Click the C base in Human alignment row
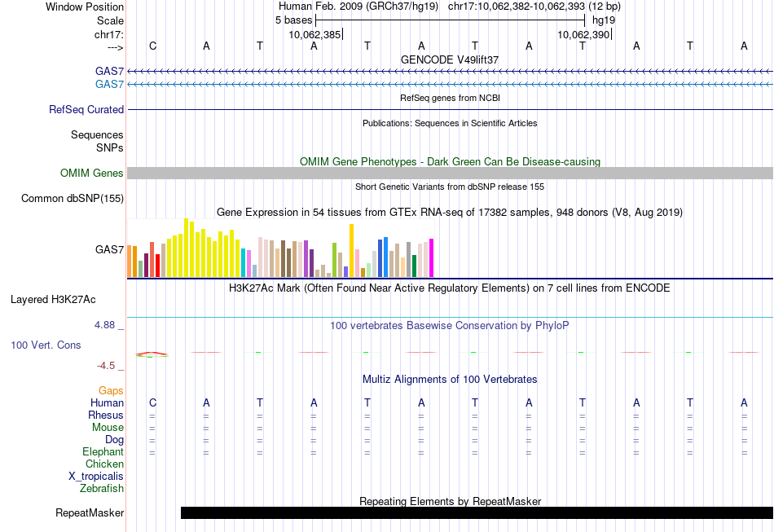Viewport: 774px width, 532px height. pyautogui.click(x=152, y=402)
